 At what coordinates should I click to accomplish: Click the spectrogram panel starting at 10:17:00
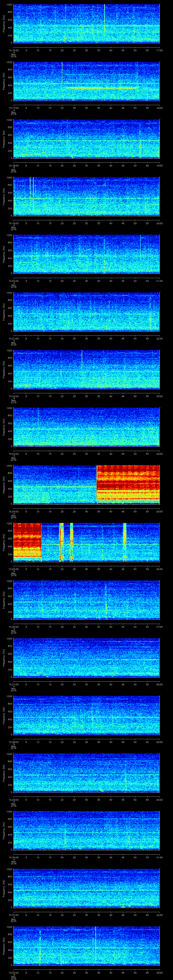coord(87,81)
